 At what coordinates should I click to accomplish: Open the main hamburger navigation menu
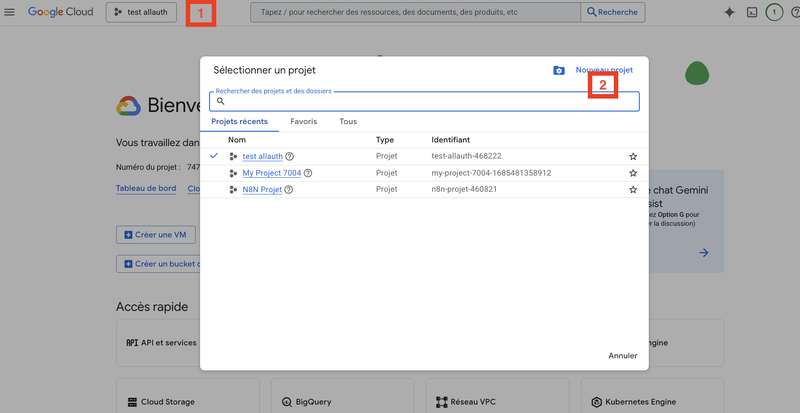(9, 12)
